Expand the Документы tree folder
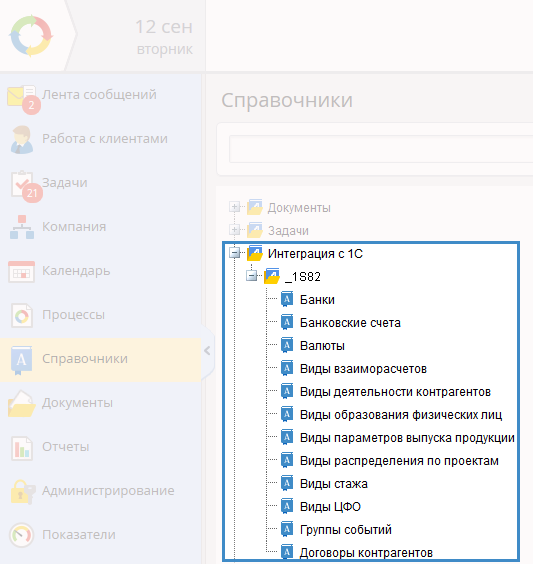The height and width of the screenshot is (564, 533). (234, 207)
